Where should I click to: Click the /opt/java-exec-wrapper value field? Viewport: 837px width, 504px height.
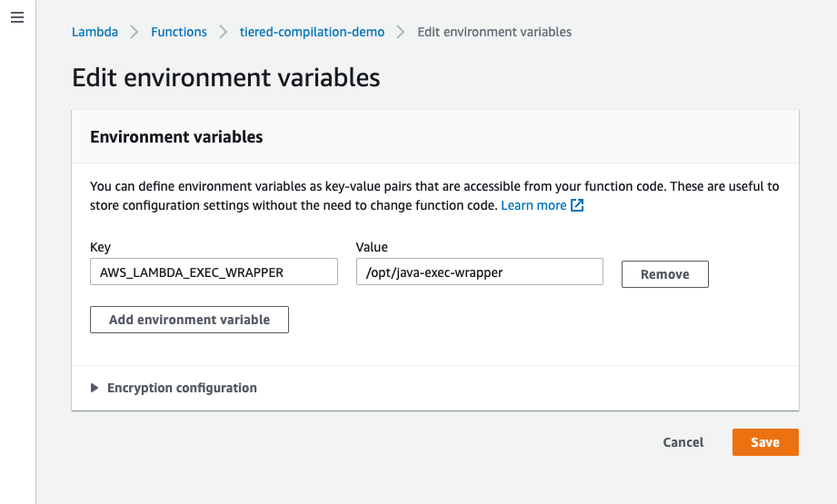(480, 272)
